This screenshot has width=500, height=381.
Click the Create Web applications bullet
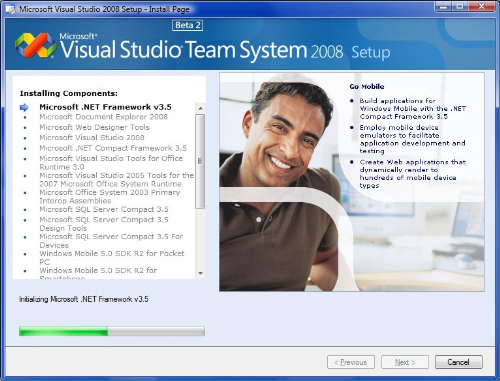tap(413, 174)
